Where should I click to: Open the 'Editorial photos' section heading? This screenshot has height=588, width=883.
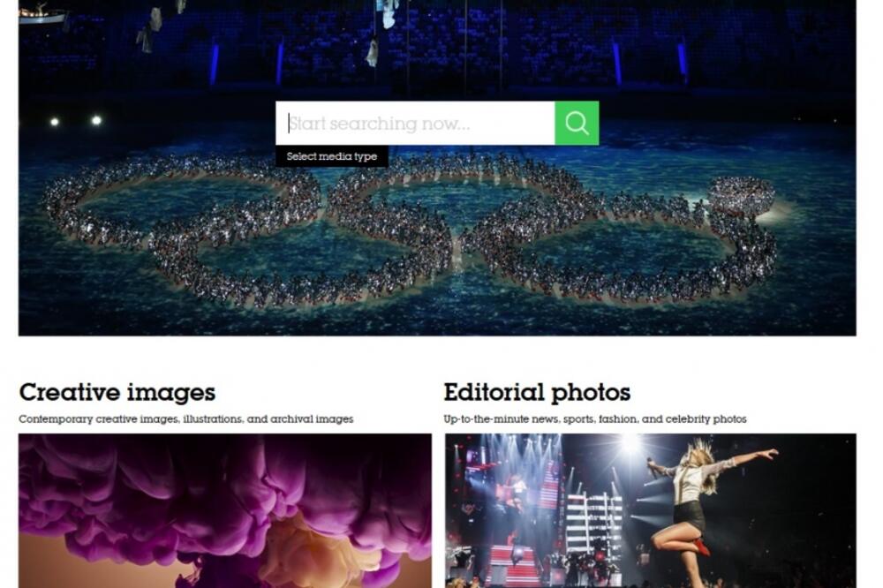coord(537,392)
